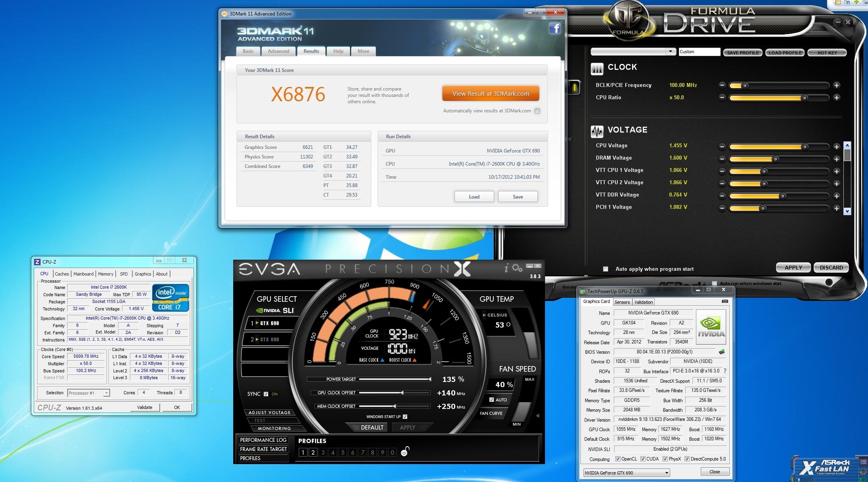Open PERFORMANCE LOG in Precision X

point(263,440)
